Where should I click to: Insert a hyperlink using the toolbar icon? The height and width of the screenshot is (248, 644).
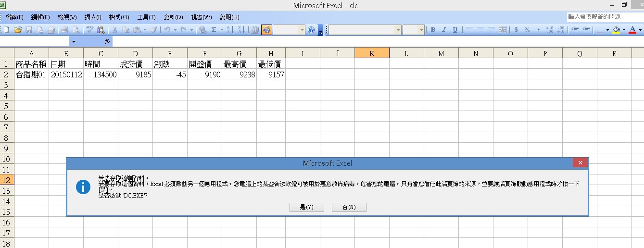pos(203,30)
